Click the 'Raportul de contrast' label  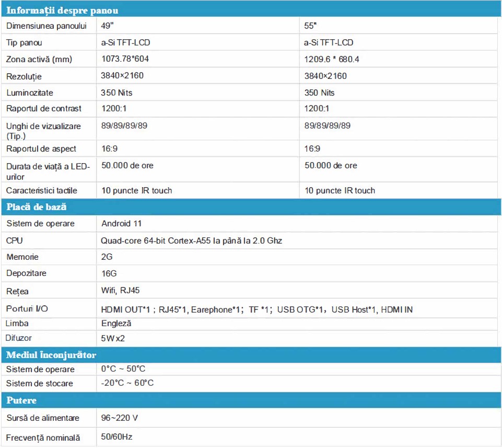point(44,108)
